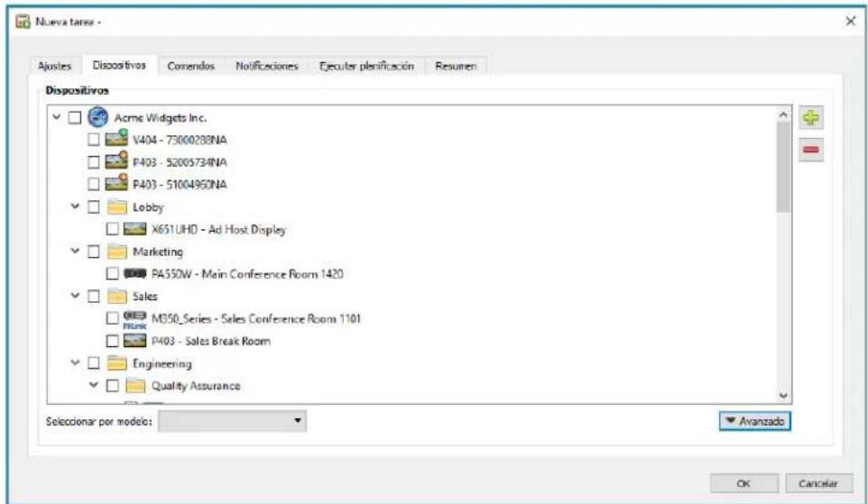Tick the Lobby group checkbox
Screen dimensions: 868x504
[x=94, y=206]
